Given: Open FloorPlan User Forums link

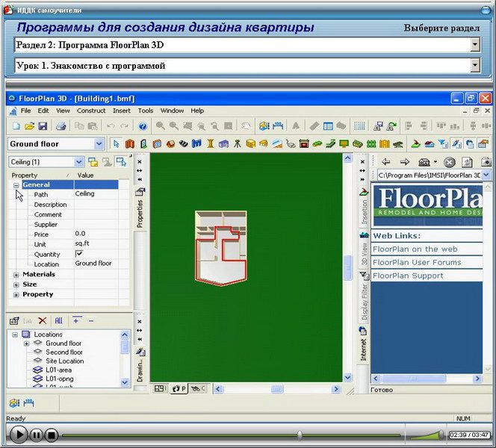Looking at the screenshot, I should pyautogui.click(x=417, y=262).
